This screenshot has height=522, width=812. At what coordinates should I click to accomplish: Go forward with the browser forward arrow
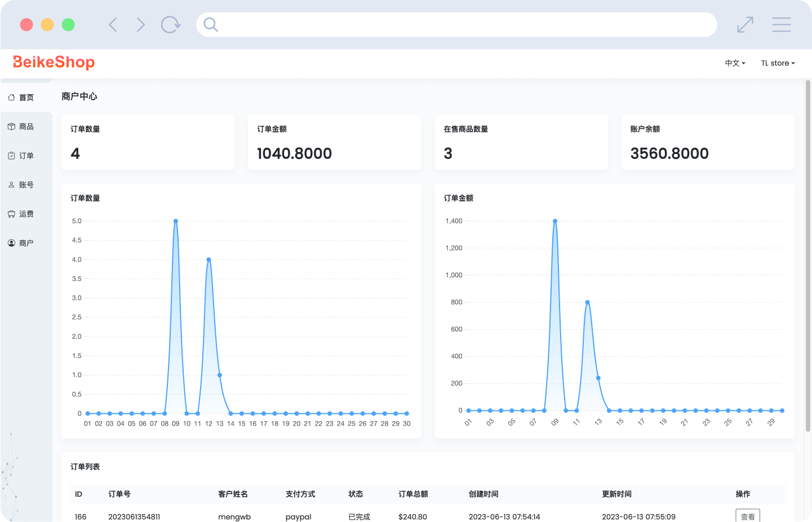[x=141, y=25]
